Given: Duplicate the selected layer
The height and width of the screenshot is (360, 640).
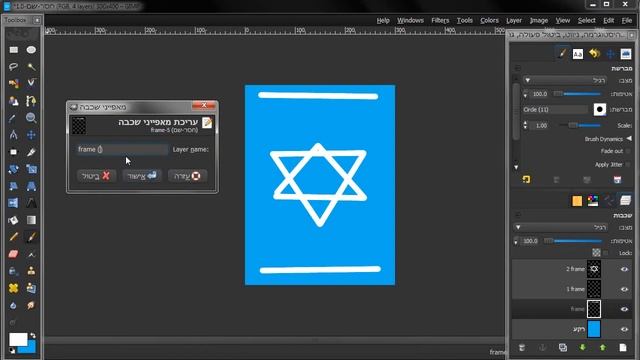Looking at the screenshot, I should click(562, 348).
